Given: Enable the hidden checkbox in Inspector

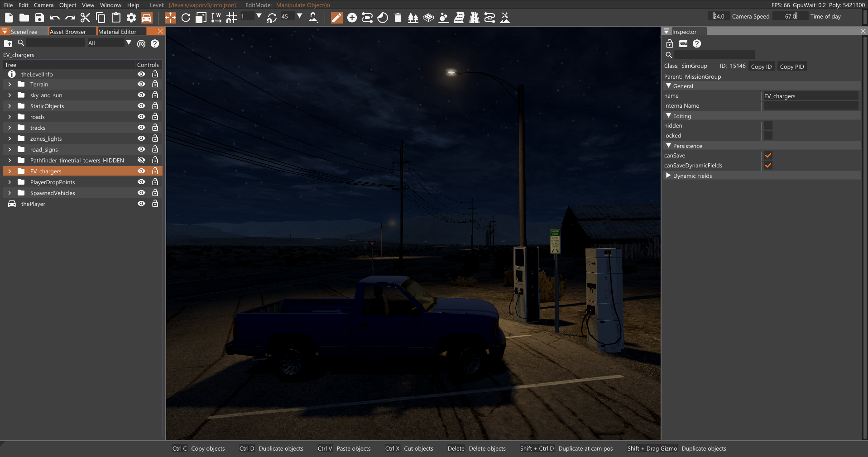Looking at the screenshot, I should [768, 126].
